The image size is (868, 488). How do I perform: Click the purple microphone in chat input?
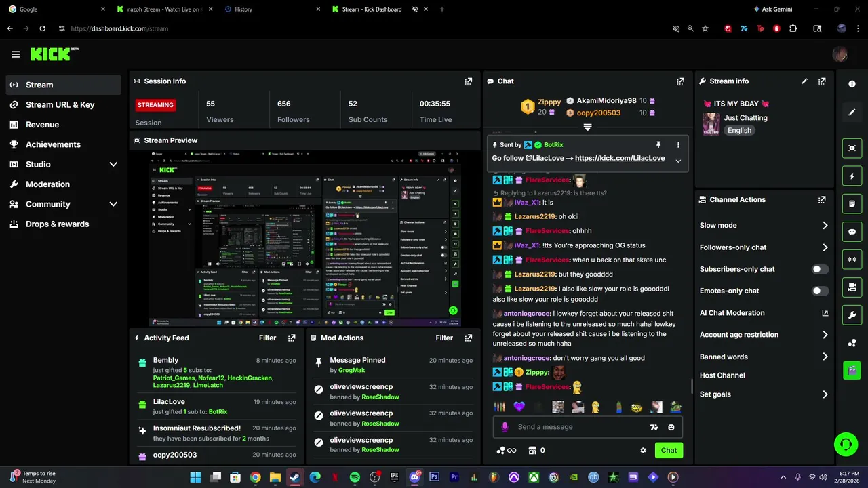pyautogui.click(x=505, y=427)
